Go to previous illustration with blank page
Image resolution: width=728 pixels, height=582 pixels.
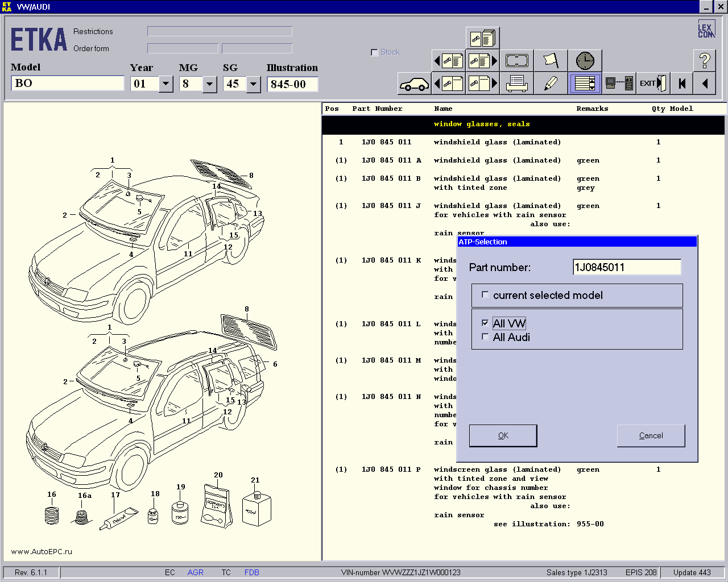449,84
